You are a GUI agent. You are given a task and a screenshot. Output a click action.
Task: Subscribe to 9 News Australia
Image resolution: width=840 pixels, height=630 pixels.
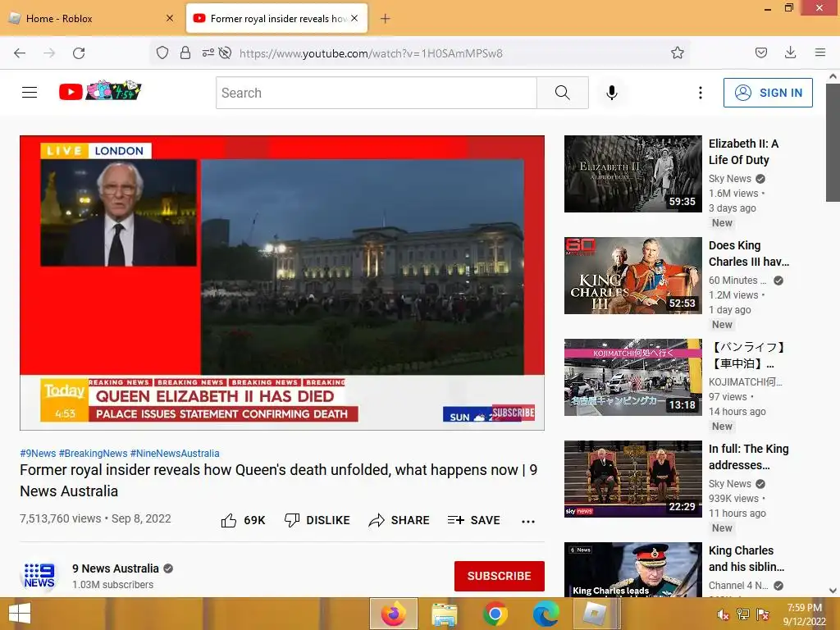[x=500, y=576]
